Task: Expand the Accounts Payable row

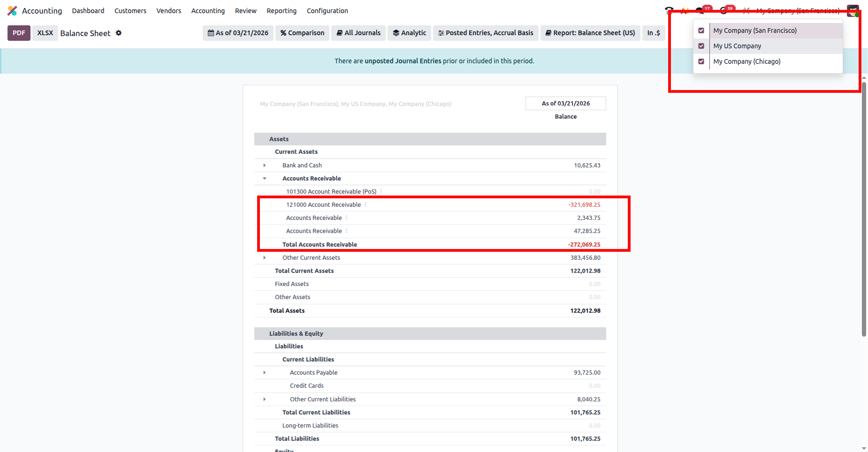Action: 265,373
